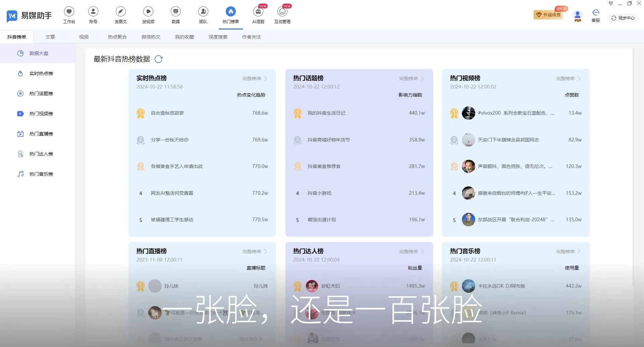Open hot topic 各省美食手艺人申请出战
This screenshot has height=347, width=644.
click(177, 166)
